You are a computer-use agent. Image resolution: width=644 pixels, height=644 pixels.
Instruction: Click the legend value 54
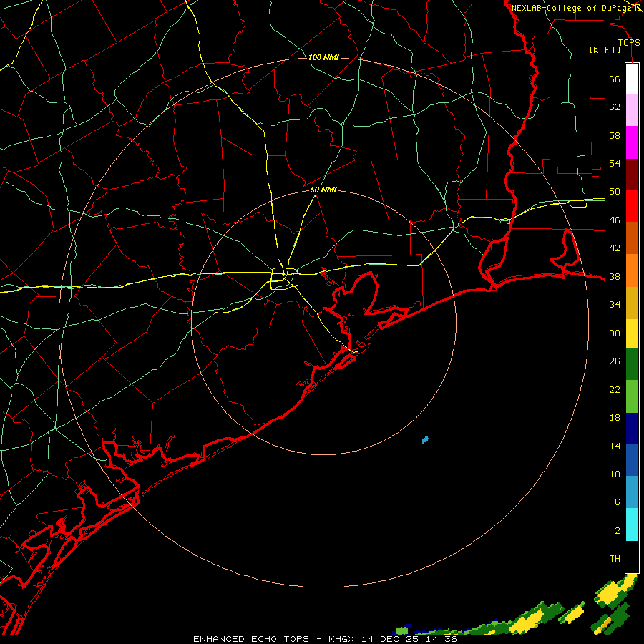coord(615,163)
